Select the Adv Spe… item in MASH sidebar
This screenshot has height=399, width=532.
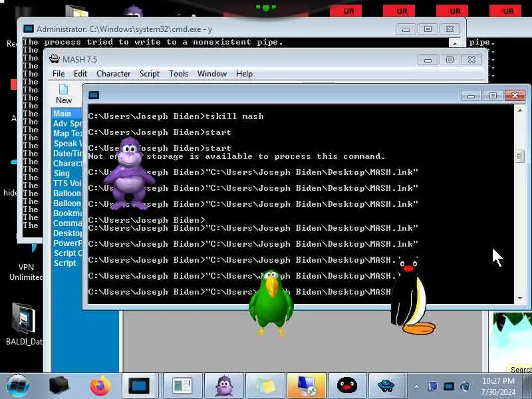[67, 124]
